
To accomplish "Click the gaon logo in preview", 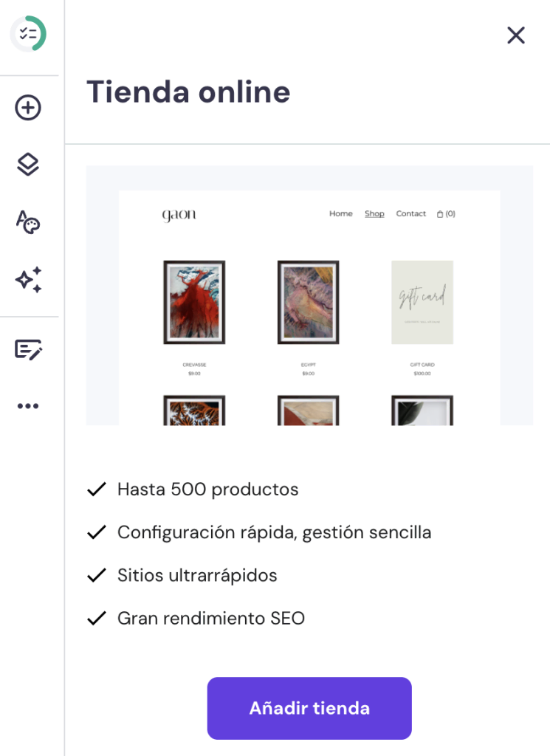I will (179, 215).
